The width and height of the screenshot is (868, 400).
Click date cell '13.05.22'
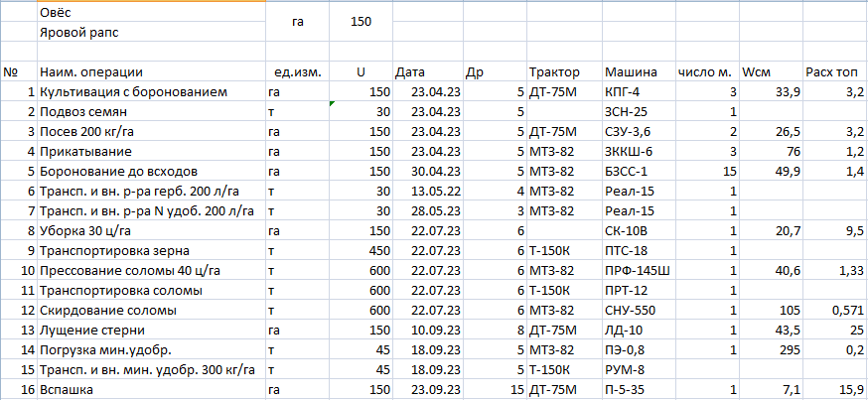(427, 191)
